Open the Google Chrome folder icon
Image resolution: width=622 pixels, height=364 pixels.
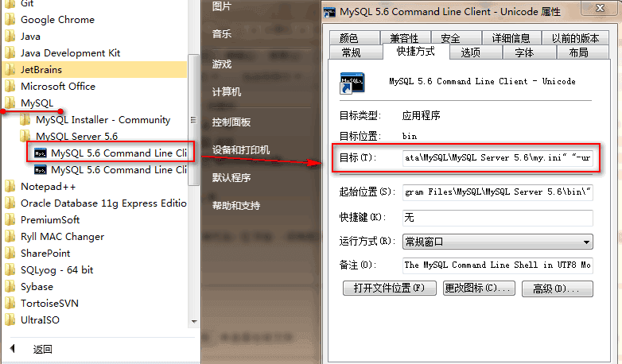click(10, 19)
